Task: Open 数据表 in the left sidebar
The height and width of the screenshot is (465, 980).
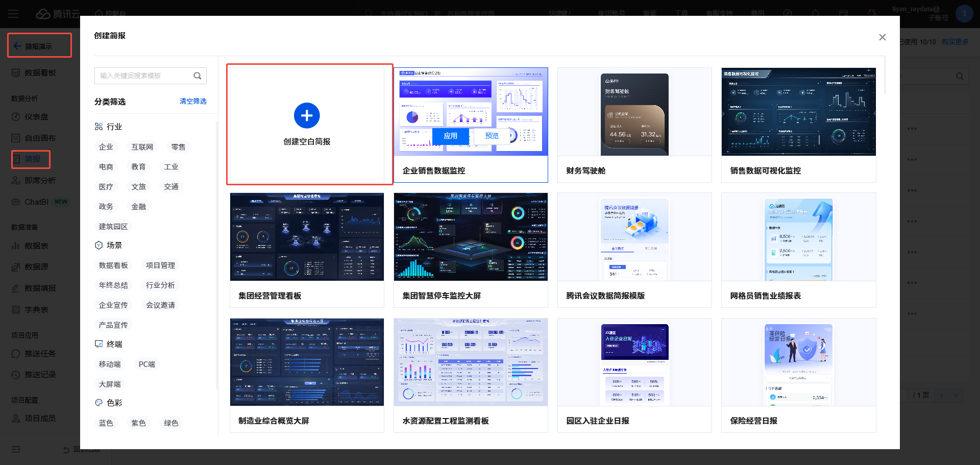Action: (36, 246)
